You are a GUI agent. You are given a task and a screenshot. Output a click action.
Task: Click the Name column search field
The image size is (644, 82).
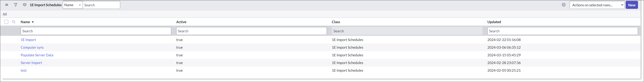[x=96, y=31]
